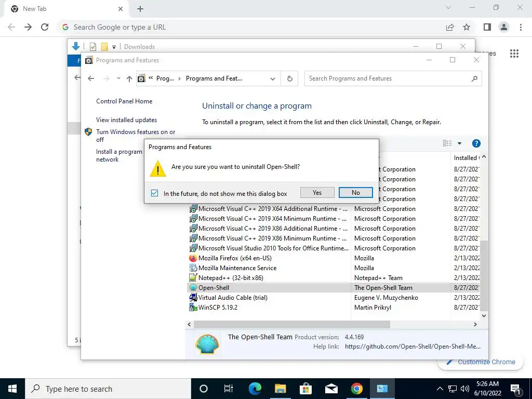Select the Virtual Audio Cable icon
This screenshot has width=532, height=399.
click(x=193, y=298)
